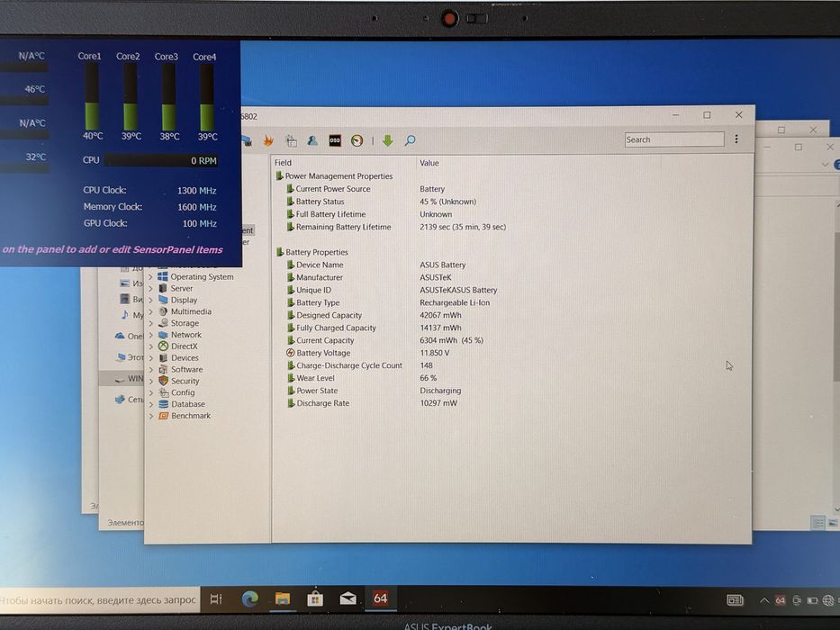Click the magnifier search toolbar icon

pyautogui.click(x=410, y=140)
